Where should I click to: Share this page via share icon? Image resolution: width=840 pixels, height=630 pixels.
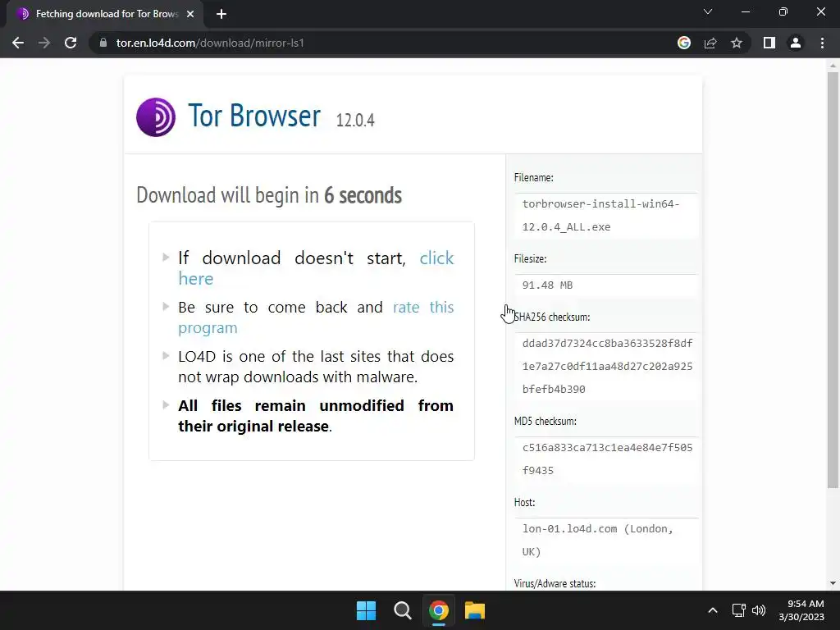710,43
